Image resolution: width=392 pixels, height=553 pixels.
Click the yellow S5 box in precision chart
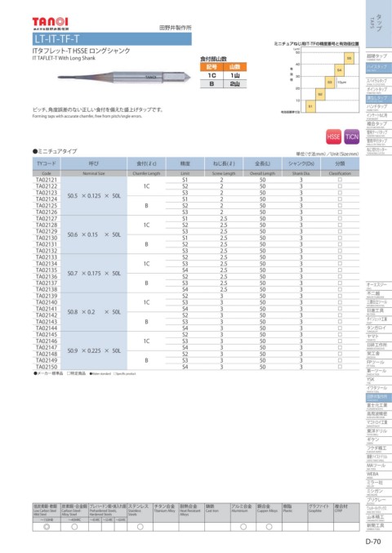(x=349, y=59)
